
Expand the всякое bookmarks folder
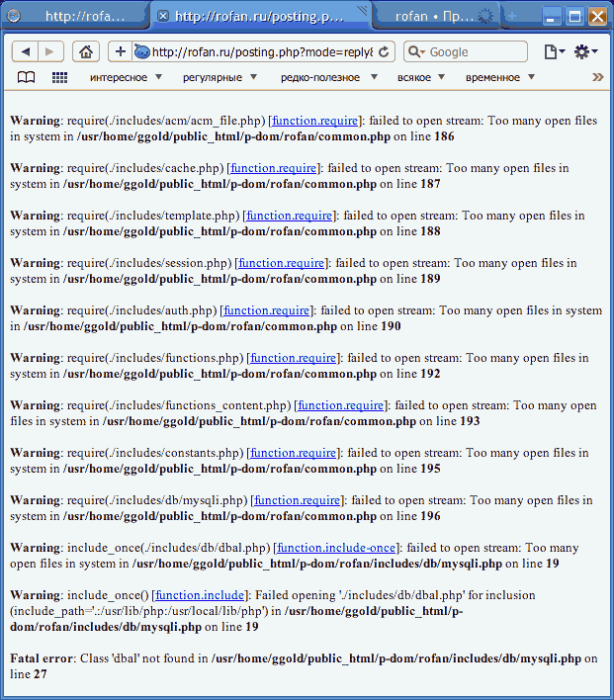421,78
